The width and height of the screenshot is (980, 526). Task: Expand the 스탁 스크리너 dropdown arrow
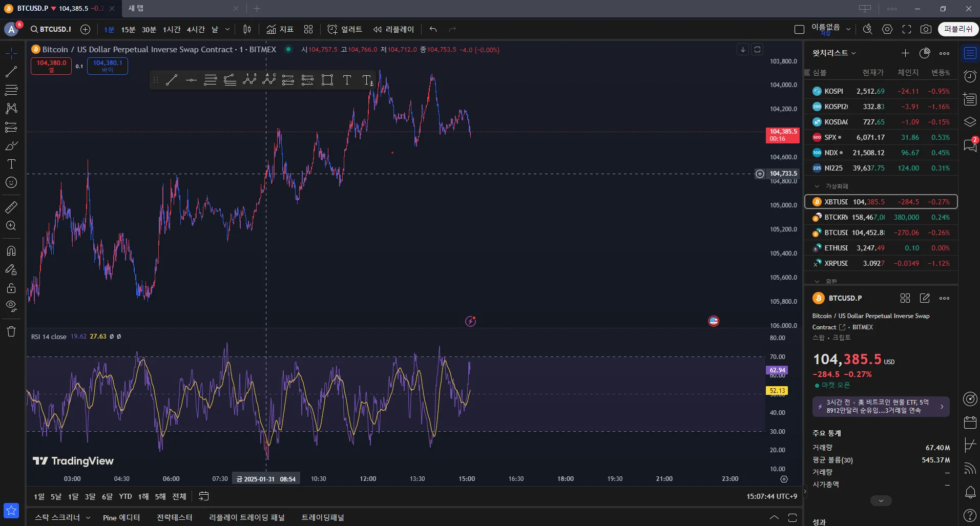click(x=88, y=518)
